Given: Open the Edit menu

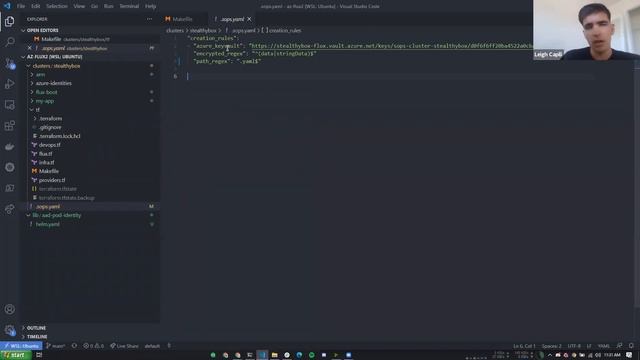Looking at the screenshot, I should coord(36,6).
